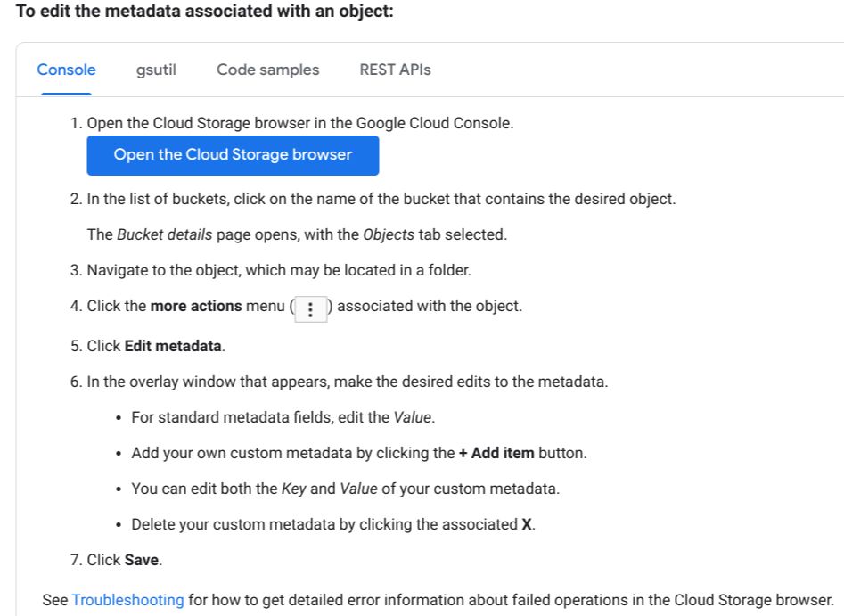This screenshot has width=844, height=616.
Task: Click the italic 'Bucket details' text
Action: click(164, 235)
